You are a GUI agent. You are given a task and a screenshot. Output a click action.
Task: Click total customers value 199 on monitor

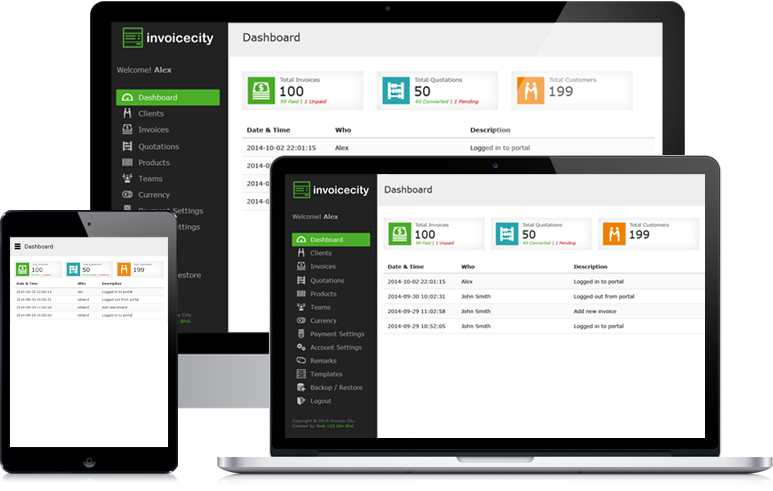561,91
